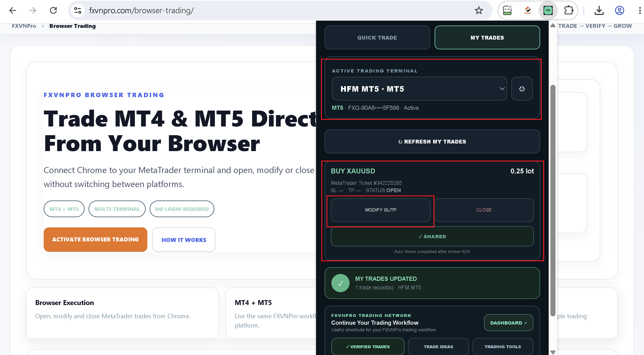
Task: Click Refresh My Trades button
Action: click(x=432, y=142)
